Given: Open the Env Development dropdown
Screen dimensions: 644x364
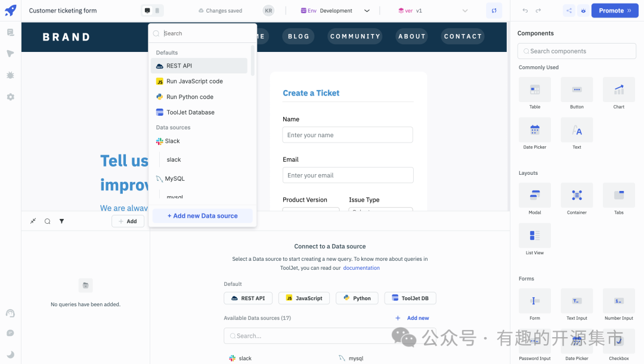Looking at the screenshot, I should 335,11.
